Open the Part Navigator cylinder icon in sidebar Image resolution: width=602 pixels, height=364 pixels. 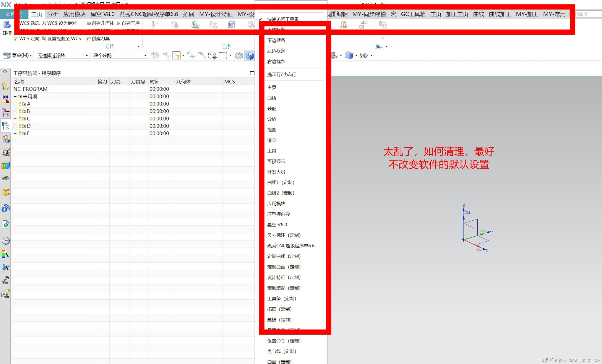point(6,112)
